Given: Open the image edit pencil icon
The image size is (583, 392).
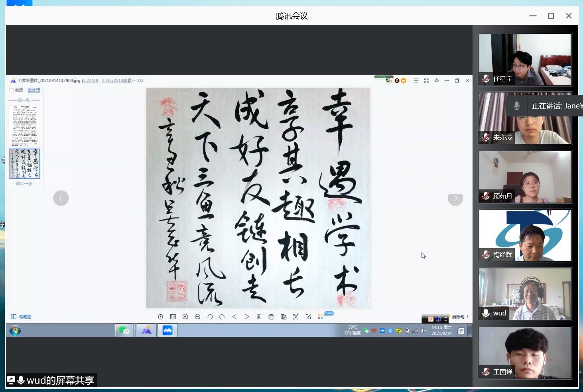Looking at the screenshot, I should coord(308,317).
